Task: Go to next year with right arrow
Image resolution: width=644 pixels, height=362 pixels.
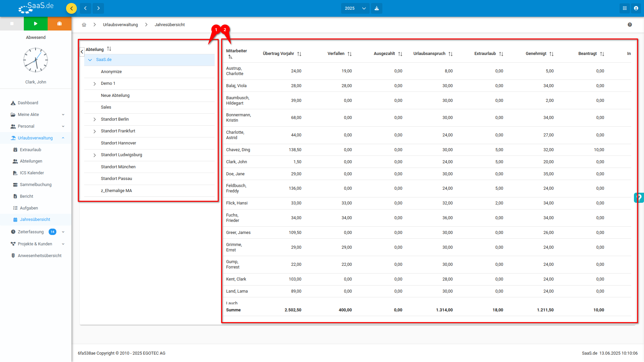Action: coord(98,8)
